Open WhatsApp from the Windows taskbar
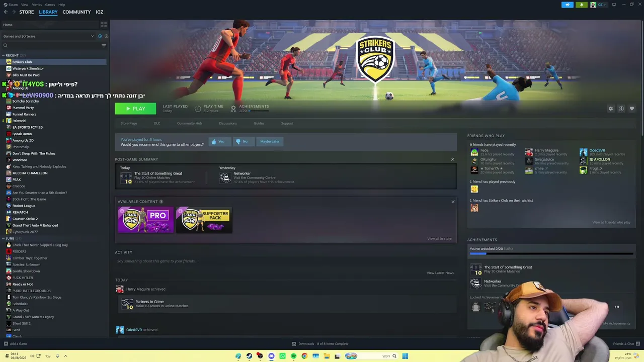Screen dimensions: 644x362 click(x=282, y=356)
